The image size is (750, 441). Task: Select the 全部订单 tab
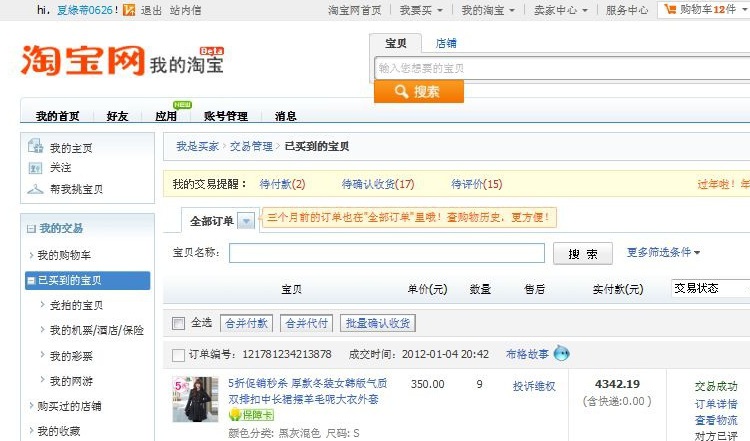click(211, 221)
